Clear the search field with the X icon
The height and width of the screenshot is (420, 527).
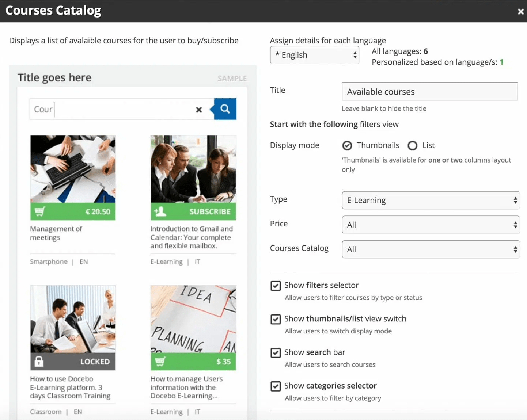coord(199,110)
